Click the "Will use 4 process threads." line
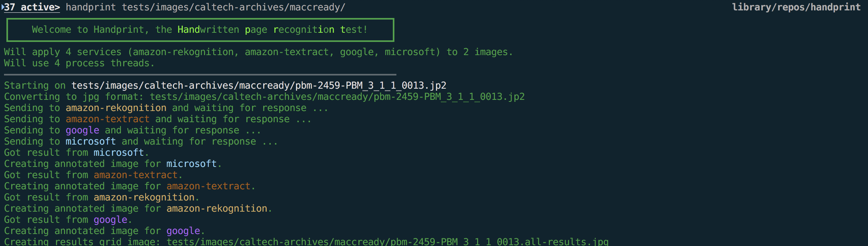The width and height of the screenshot is (868, 246). click(79, 63)
